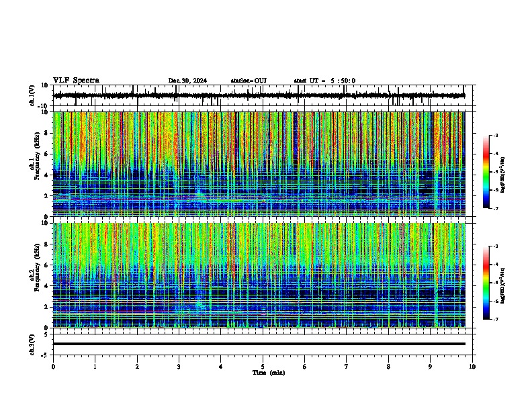Select the "start UT = 5 :50: 0" text
Viewport: 532px width, 411px height.
(324, 81)
